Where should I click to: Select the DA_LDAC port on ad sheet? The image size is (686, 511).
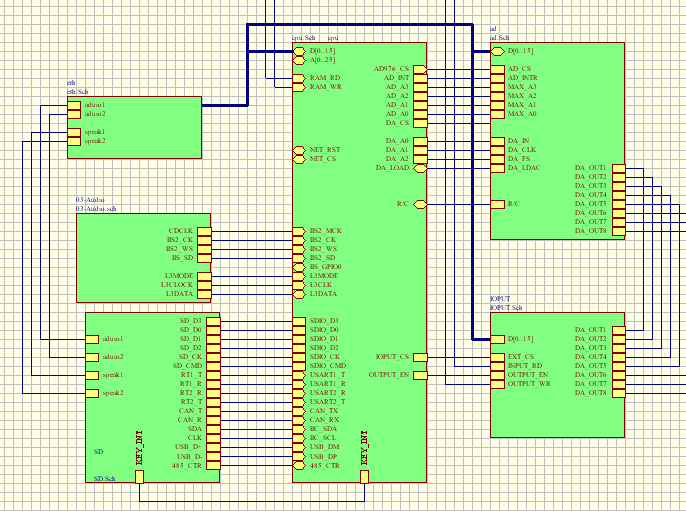tap(497, 168)
